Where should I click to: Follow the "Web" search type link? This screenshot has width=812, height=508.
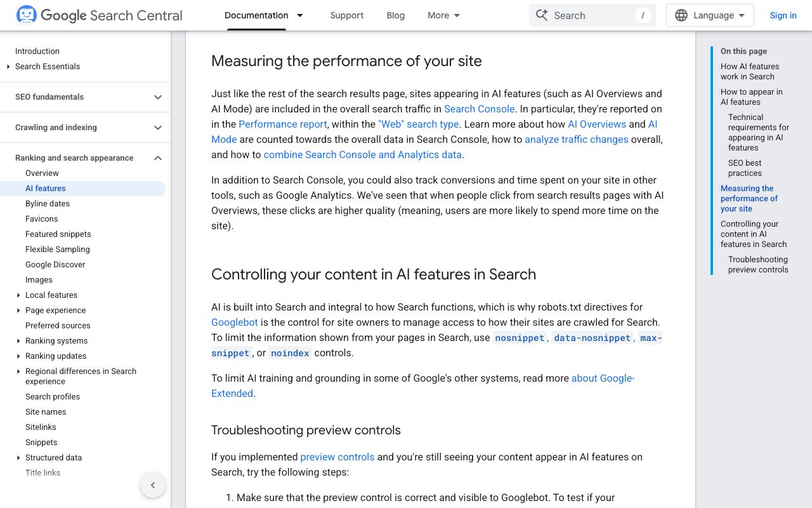[419, 124]
